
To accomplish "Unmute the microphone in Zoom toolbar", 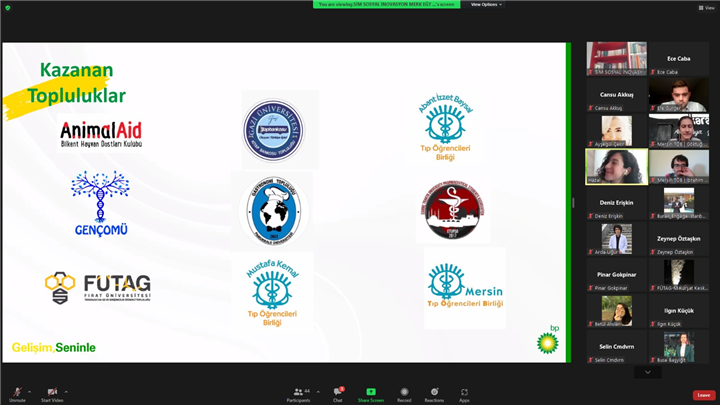I will pos(17,394).
